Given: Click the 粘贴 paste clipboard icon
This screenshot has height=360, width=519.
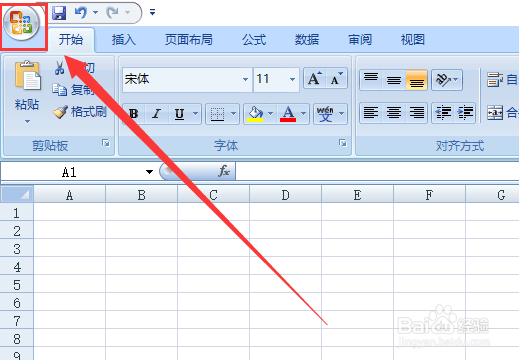Looking at the screenshot, I should (28, 76).
